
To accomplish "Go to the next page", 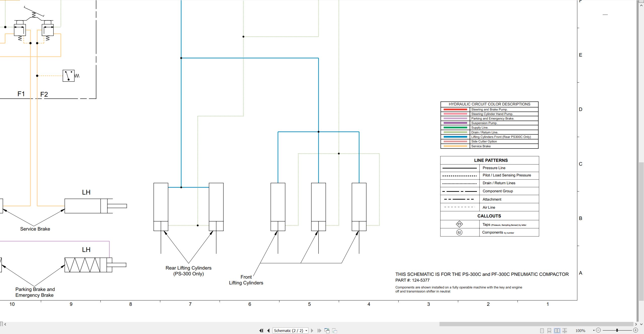I will pyautogui.click(x=312, y=330).
